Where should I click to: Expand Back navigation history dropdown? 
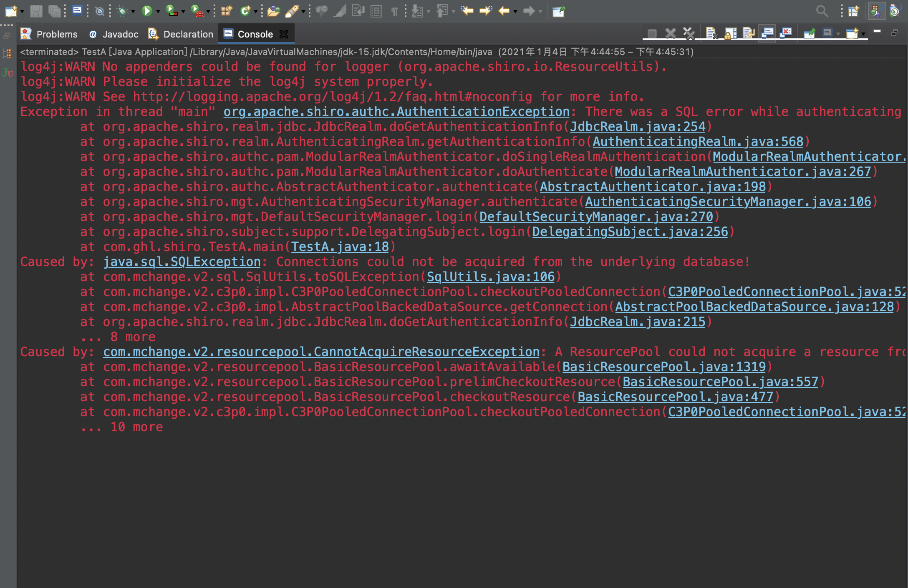tap(515, 12)
